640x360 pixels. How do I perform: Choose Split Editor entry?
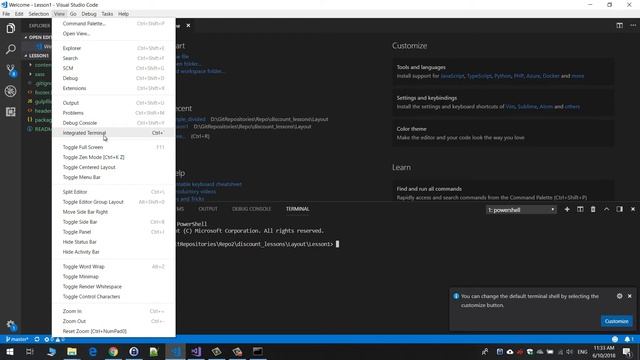click(113, 192)
